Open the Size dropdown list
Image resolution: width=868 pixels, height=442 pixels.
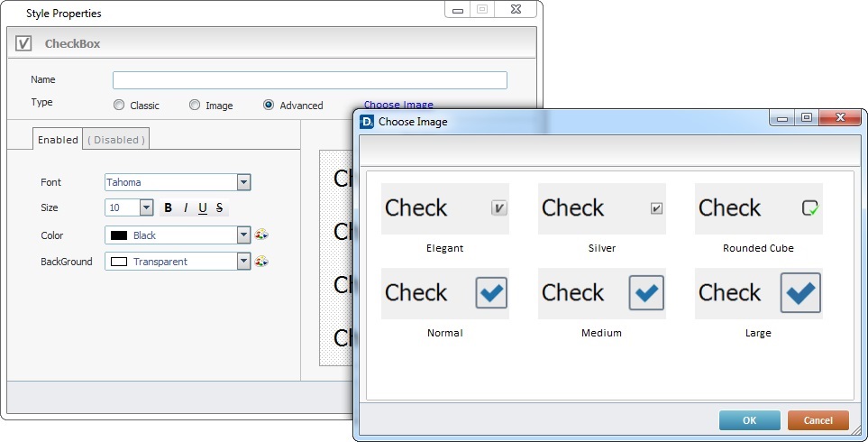[147, 208]
